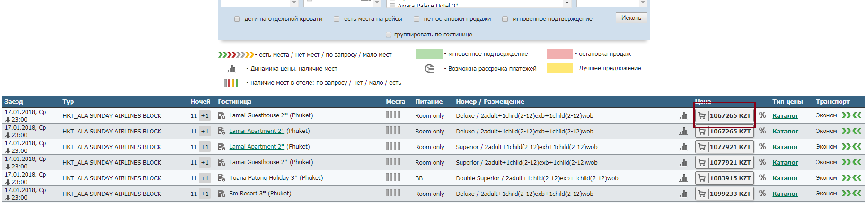Click bar chart icon on Sm Resort row
868x203 pixels.
pyautogui.click(x=683, y=194)
